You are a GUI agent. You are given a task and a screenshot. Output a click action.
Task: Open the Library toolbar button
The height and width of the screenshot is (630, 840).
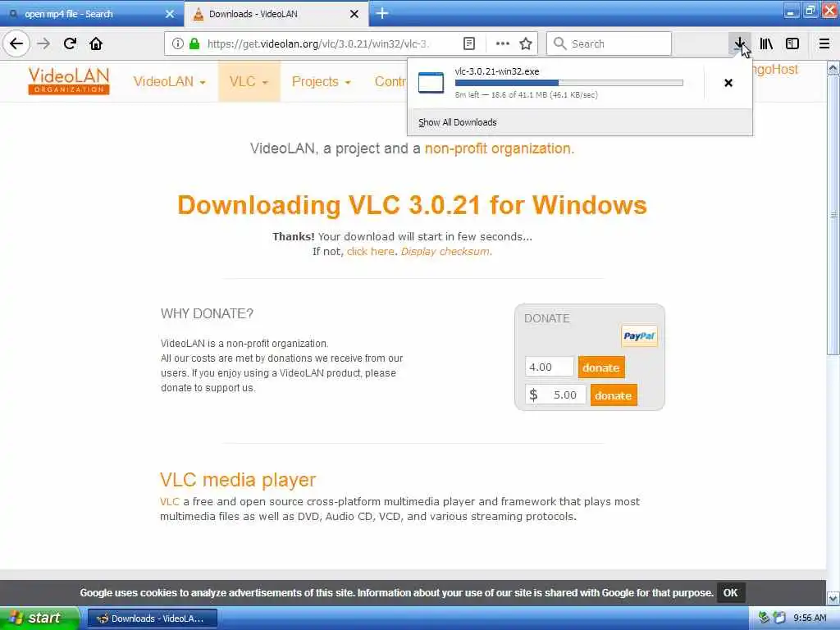tap(766, 43)
